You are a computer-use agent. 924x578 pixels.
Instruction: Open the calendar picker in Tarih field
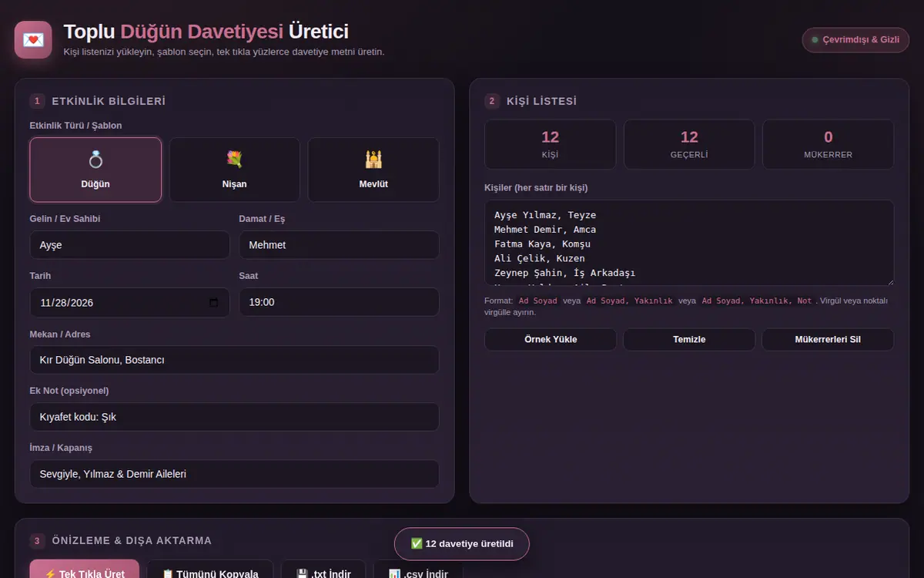coord(214,303)
